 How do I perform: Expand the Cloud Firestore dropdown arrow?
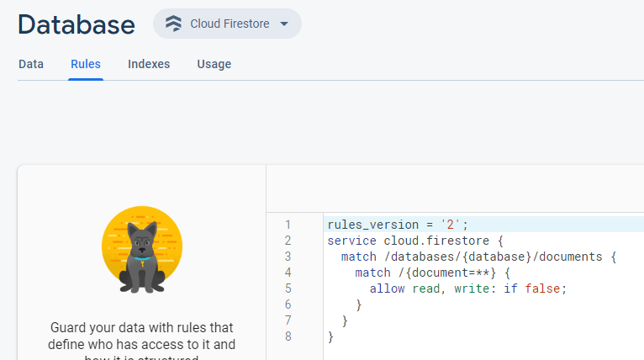click(283, 24)
